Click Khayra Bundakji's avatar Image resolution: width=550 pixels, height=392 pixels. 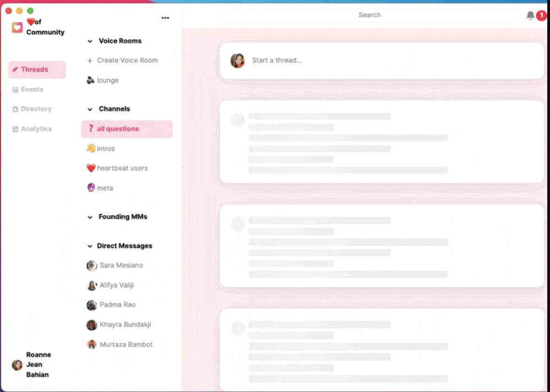[91, 325]
